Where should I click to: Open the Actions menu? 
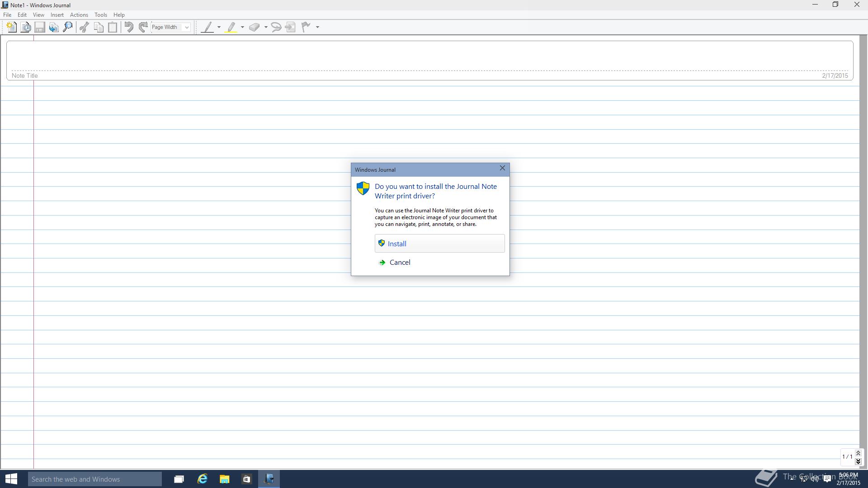pos(79,15)
